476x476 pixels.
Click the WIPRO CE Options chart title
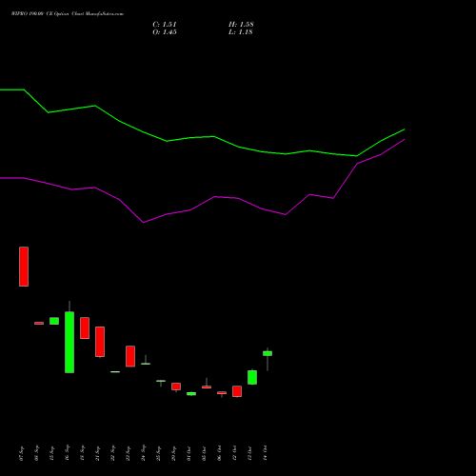pos(68,14)
